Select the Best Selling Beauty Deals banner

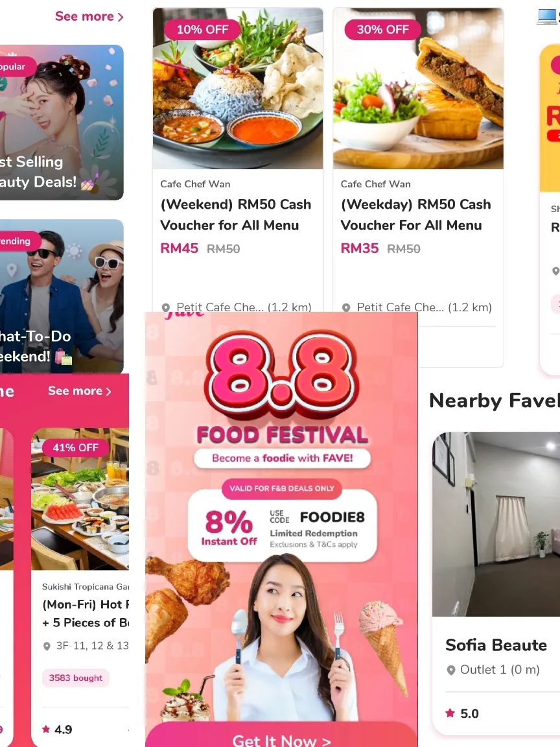click(62, 123)
